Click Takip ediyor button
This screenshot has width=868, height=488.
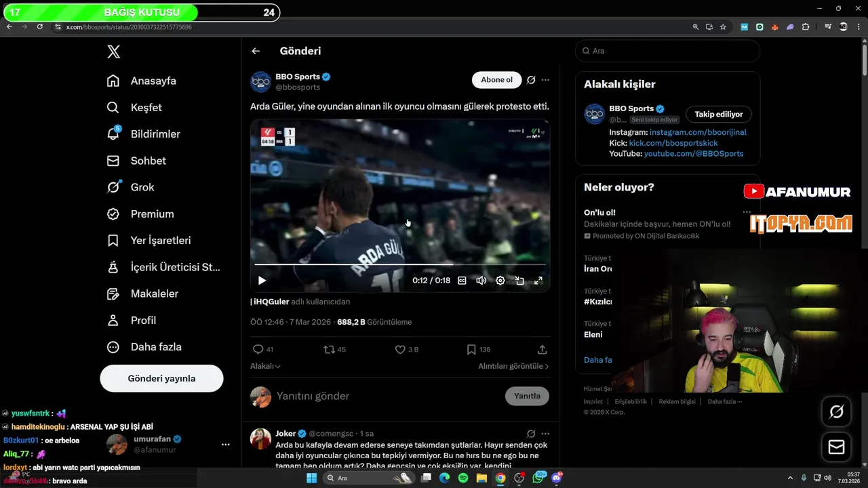719,115
